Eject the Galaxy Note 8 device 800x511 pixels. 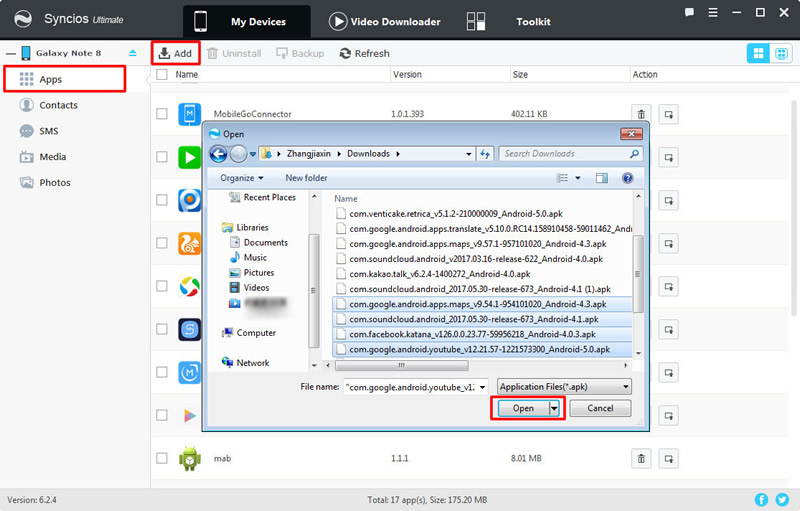(133, 53)
